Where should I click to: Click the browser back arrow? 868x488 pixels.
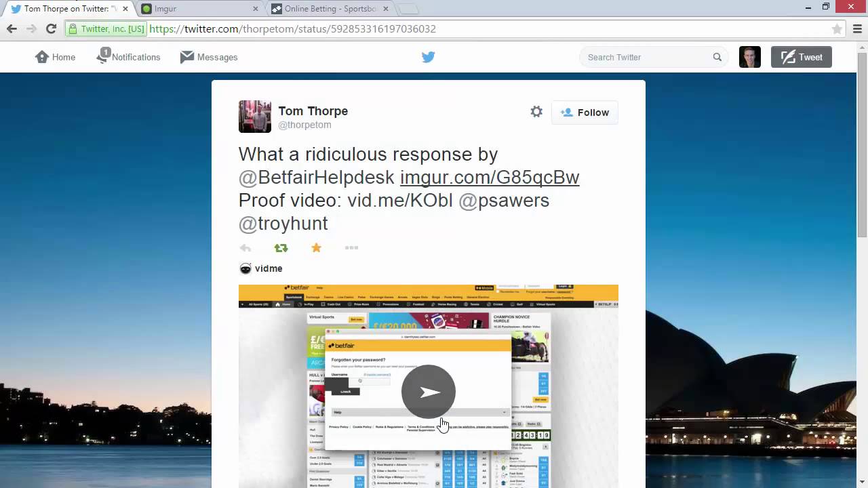pos(12,29)
